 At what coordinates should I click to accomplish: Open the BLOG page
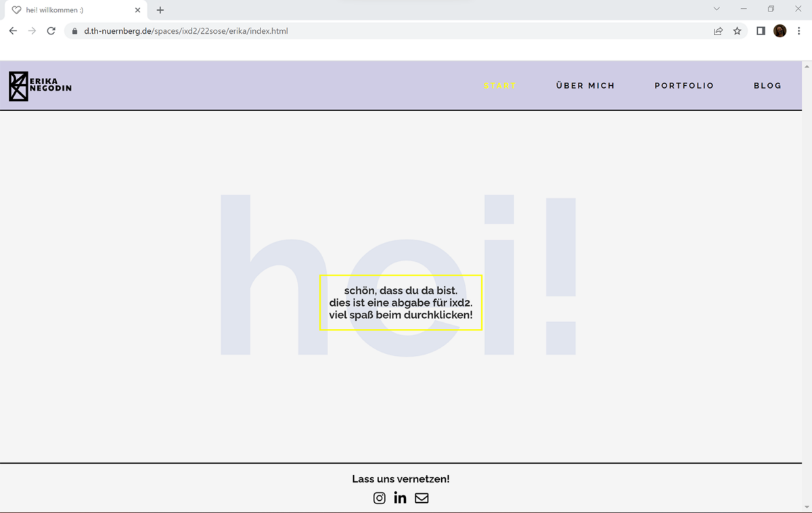(x=767, y=86)
